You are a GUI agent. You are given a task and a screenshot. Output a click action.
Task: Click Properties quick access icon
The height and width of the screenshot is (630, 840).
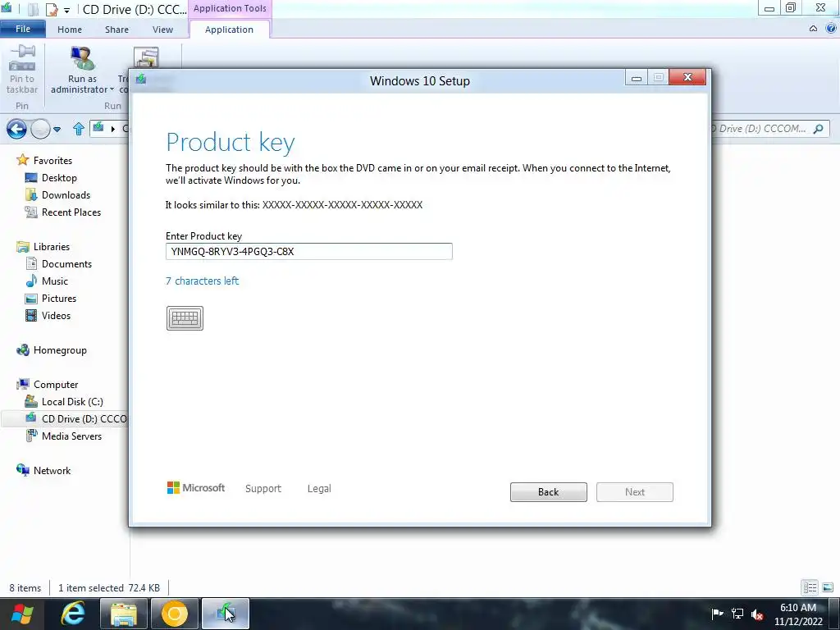coord(52,9)
